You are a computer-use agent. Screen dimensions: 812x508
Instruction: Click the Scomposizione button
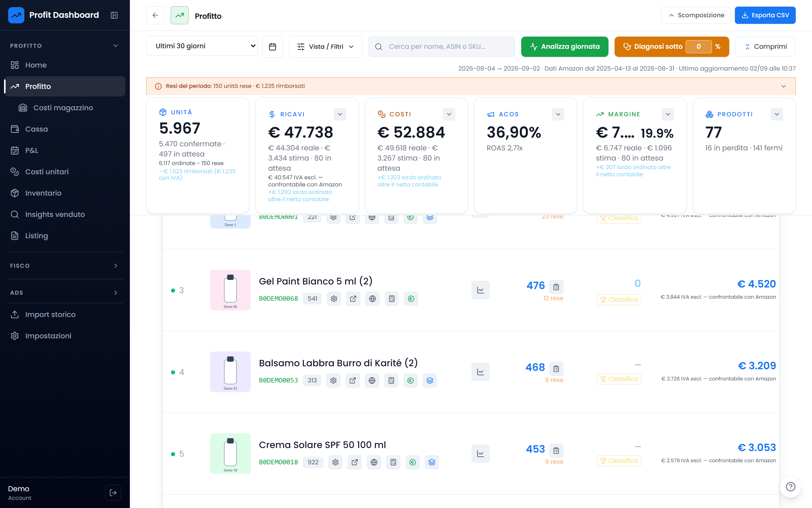[x=696, y=15]
